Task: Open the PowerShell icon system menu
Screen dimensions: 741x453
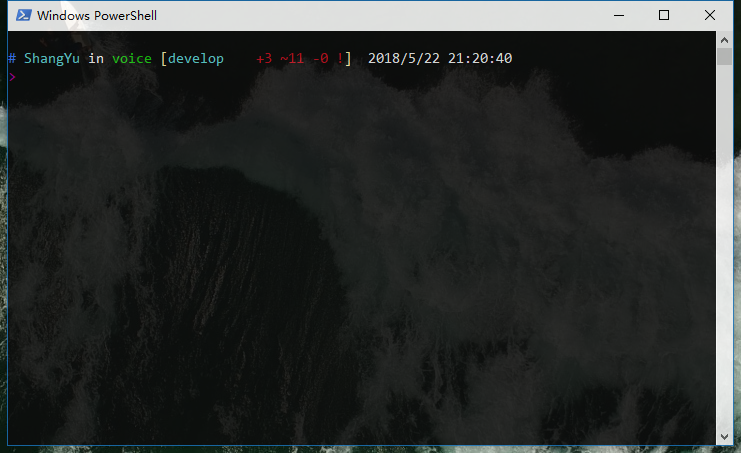Action: (22, 15)
